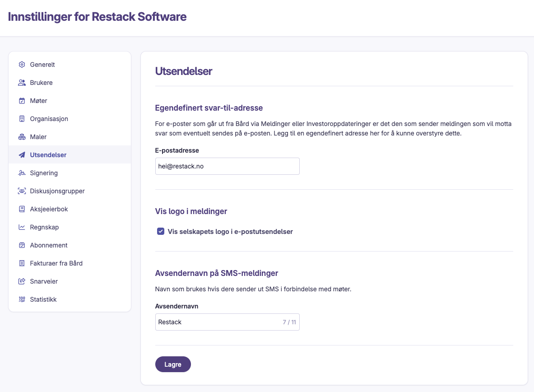Viewport: 534px width, 392px height.
Task: Click the gear icon next to Generelt
Action: tap(22, 65)
